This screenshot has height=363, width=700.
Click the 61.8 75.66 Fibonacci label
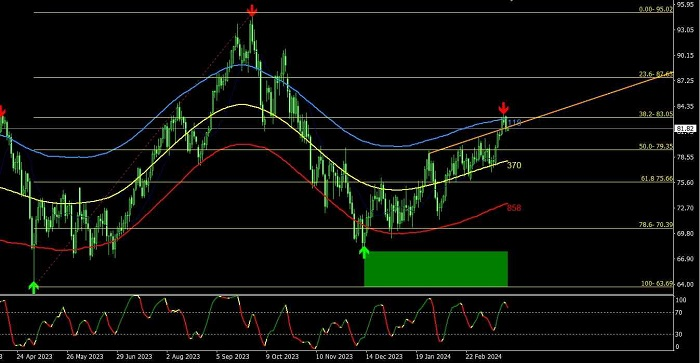[656, 178]
